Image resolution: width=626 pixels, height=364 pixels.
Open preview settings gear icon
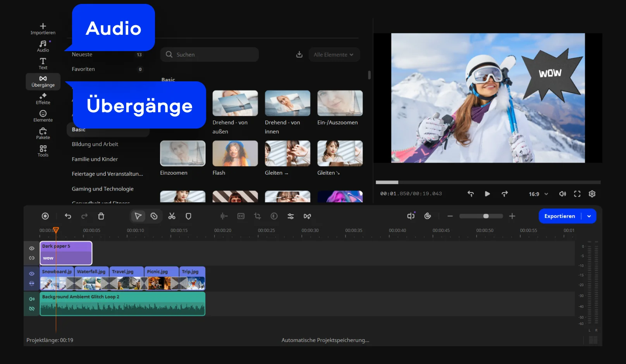592,194
